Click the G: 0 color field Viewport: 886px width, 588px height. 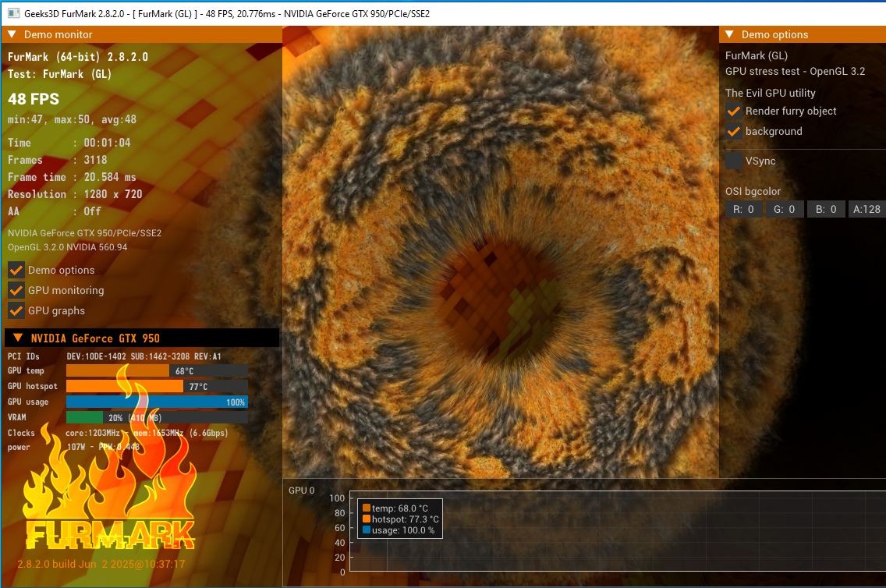[x=785, y=210]
